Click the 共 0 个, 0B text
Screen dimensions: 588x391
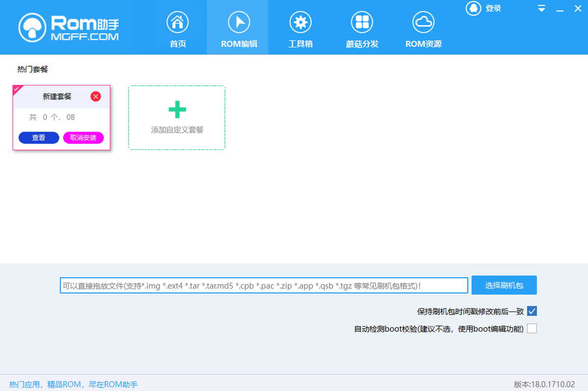[x=52, y=117]
